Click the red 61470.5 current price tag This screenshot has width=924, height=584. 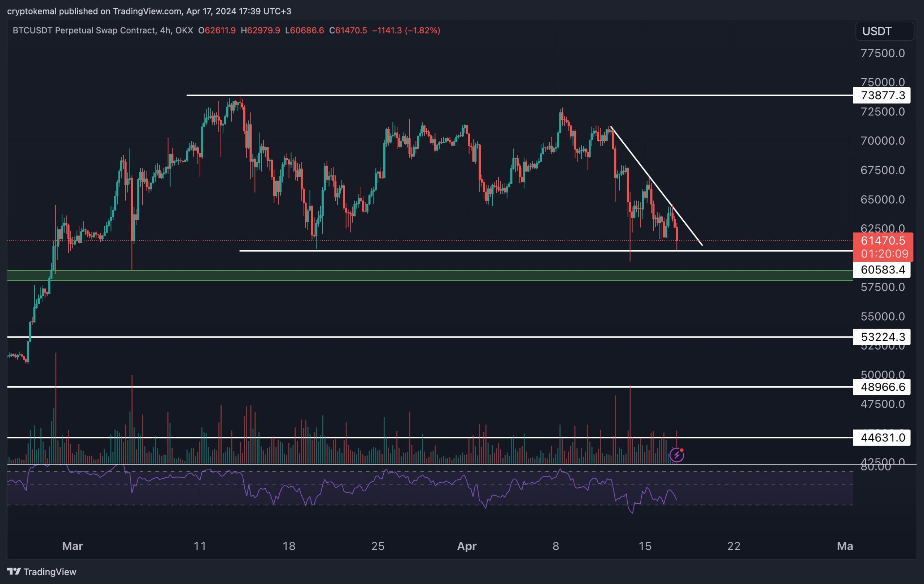[x=882, y=241]
